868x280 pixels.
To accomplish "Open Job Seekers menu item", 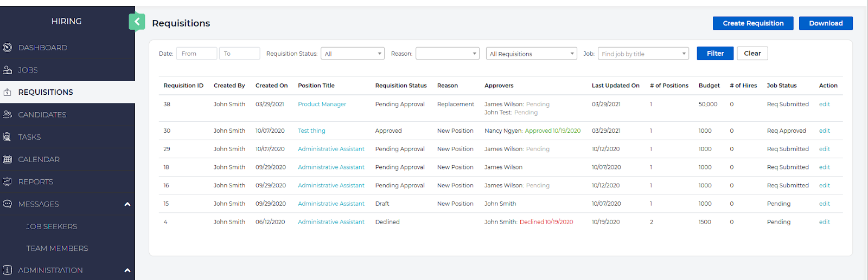I will pyautogui.click(x=52, y=226).
